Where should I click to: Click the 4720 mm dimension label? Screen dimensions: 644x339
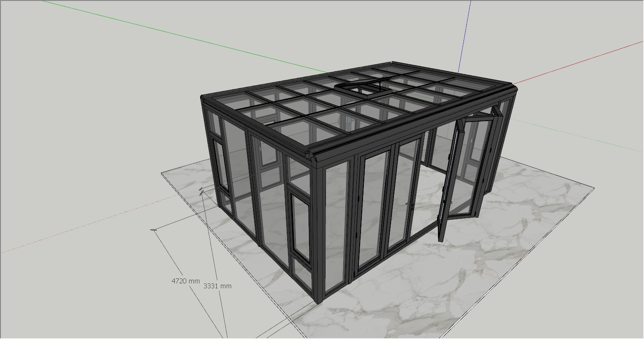(185, 281)
